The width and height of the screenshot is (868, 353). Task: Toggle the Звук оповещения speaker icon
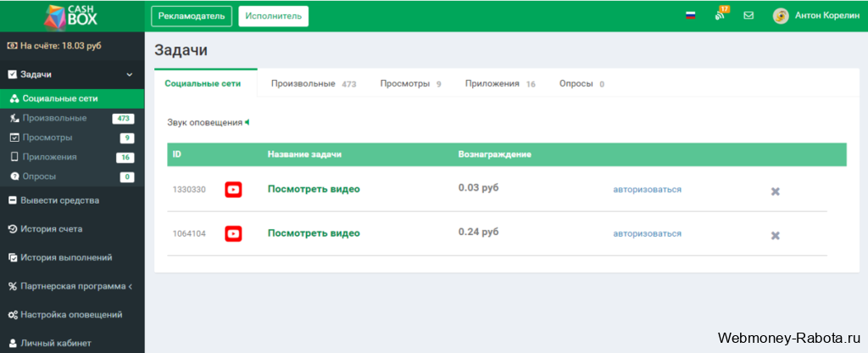click(x=247, y=122)
